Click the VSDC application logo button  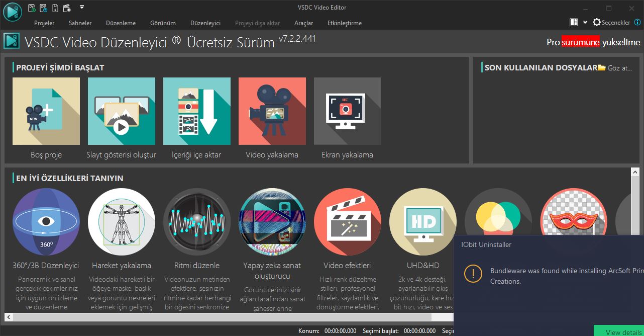(x=12, y=12)
